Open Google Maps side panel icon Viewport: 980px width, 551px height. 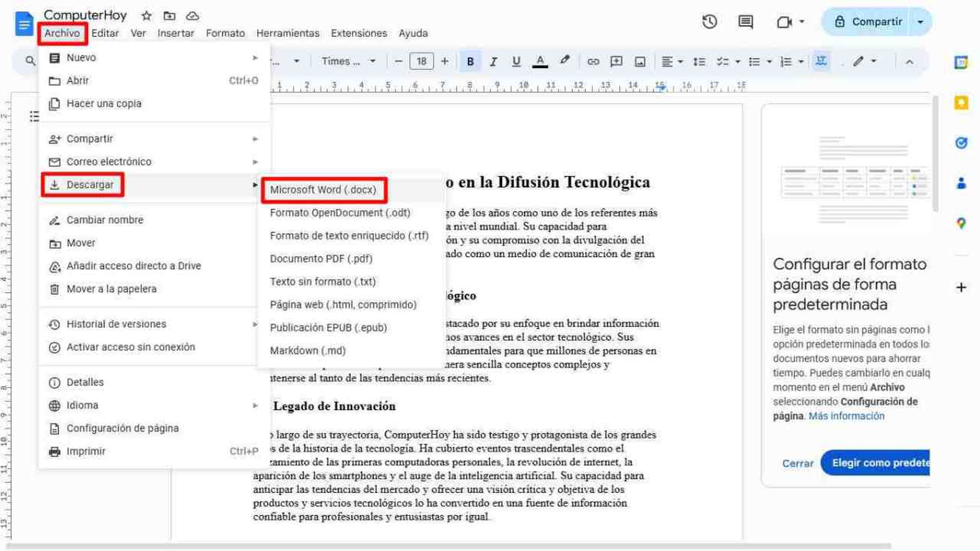pyautogui.click(x=961, y=224)
